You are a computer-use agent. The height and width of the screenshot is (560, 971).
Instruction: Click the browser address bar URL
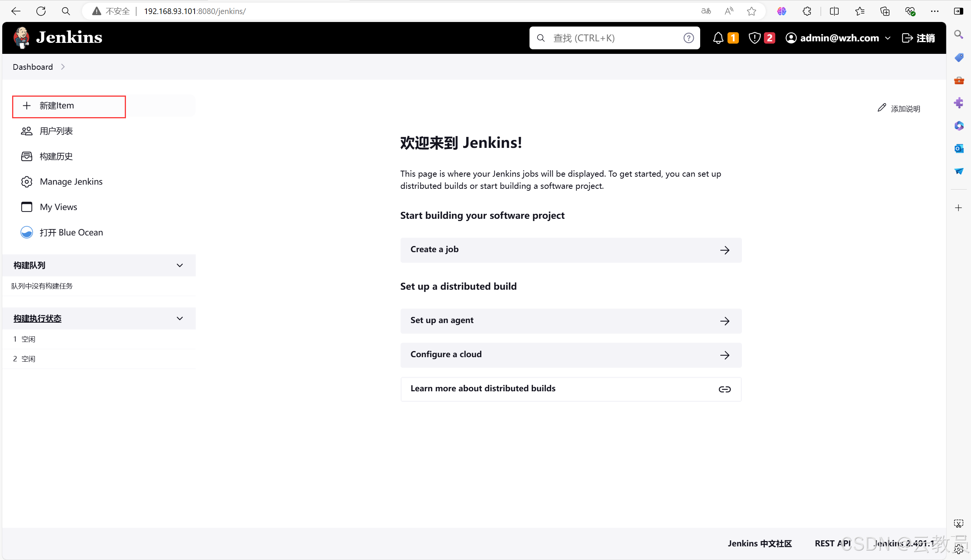[x=195, y=11]
